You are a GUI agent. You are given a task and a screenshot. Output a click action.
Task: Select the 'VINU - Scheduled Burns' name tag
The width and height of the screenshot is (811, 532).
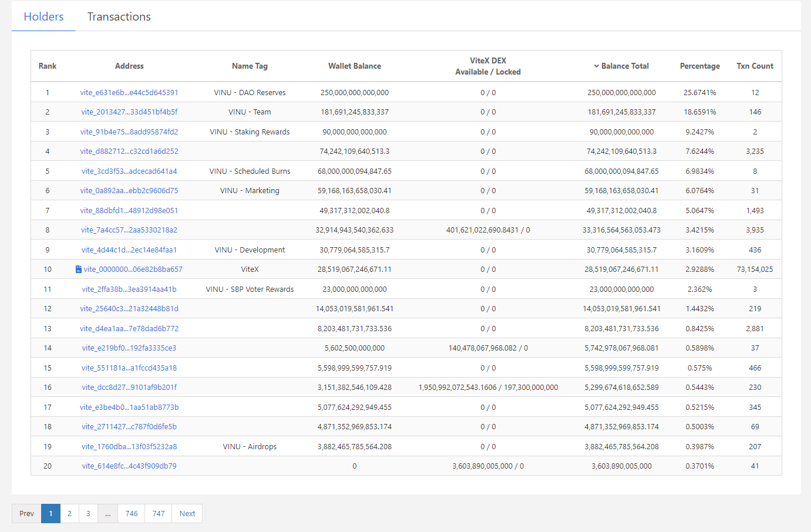pos(250,171)
